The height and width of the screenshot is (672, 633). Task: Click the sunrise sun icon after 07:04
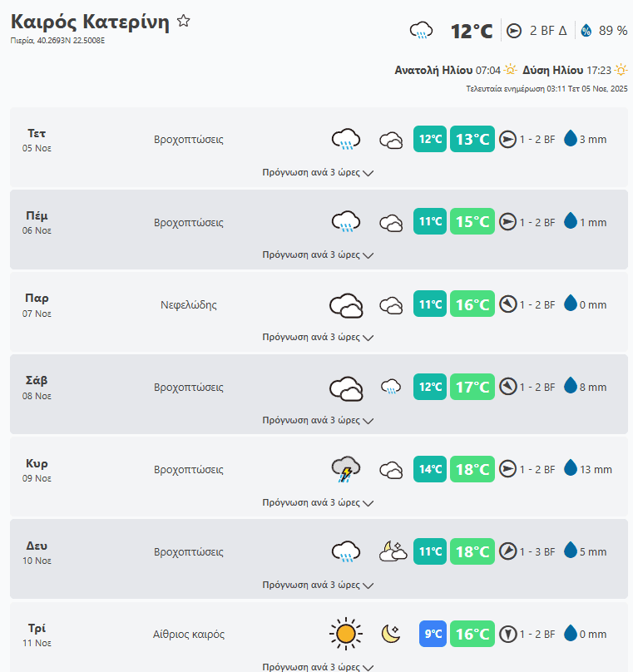click(511, 71)
